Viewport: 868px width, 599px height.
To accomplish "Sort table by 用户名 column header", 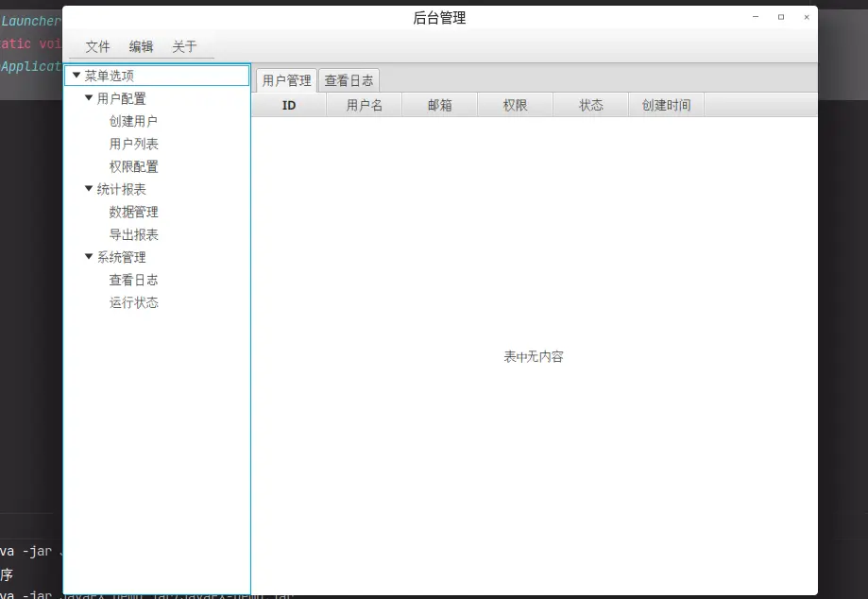I will tap(365, 105).
